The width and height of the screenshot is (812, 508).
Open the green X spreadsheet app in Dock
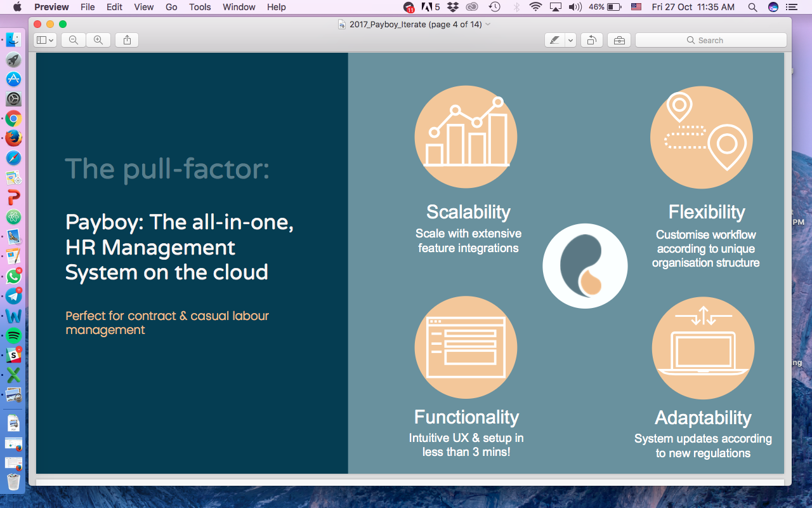(13, 375)
